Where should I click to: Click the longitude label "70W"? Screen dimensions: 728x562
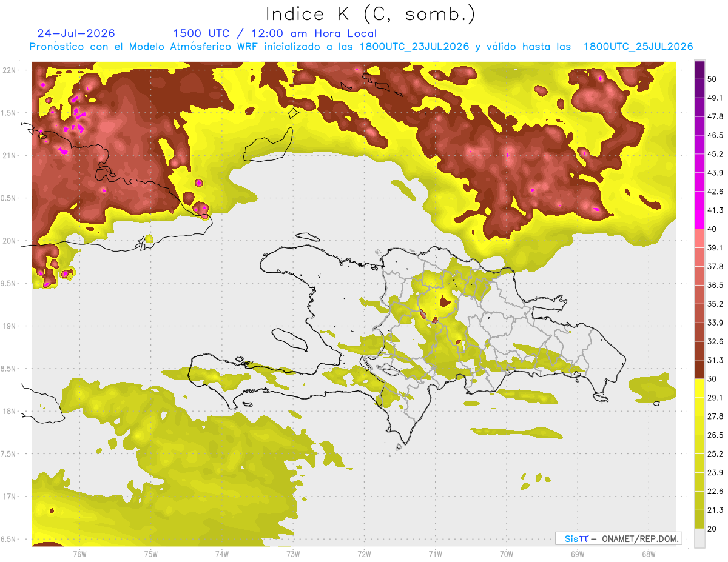coord(506,554)
